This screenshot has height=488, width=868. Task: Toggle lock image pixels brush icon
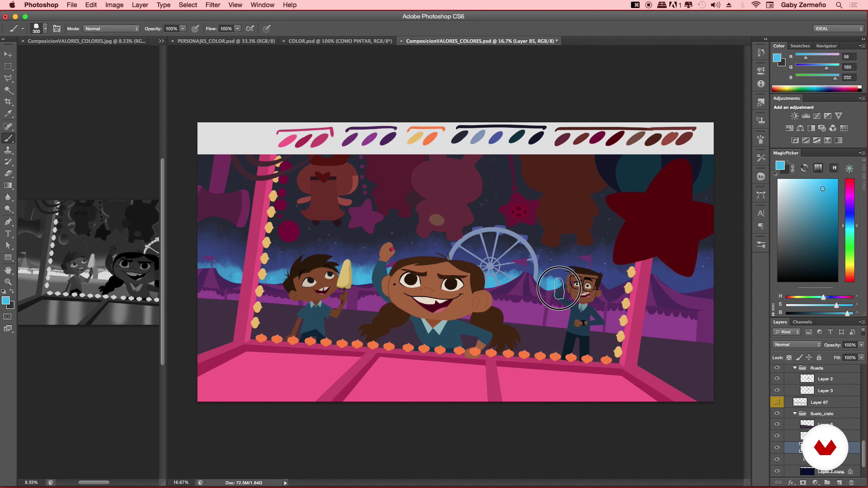tap(799, 357)
